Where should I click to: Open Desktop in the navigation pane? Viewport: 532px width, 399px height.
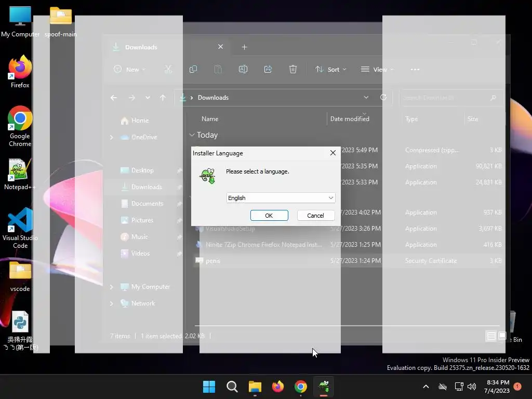coord(137,170)
